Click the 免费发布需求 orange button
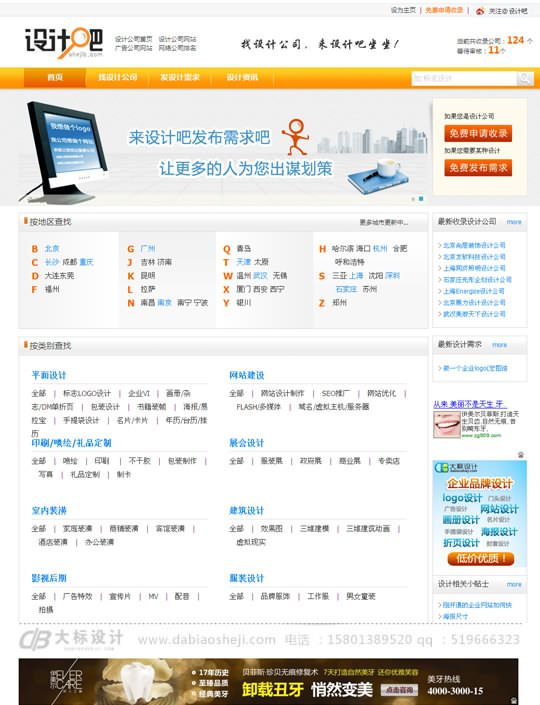 (478, 168)
